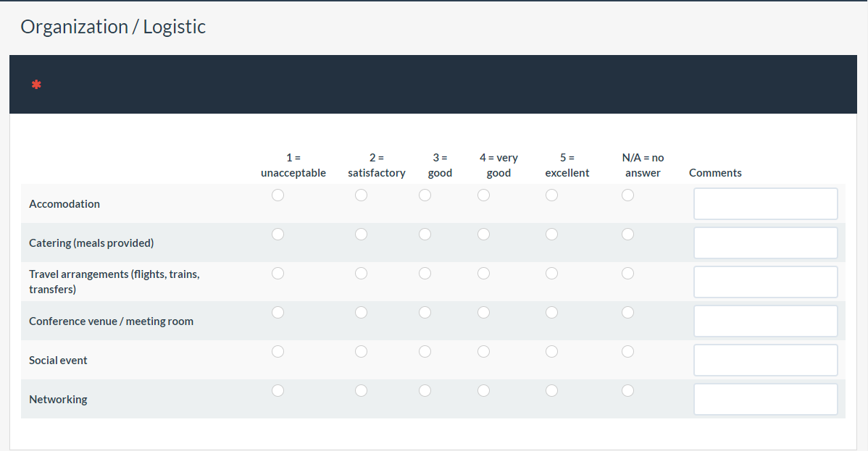Rate Catering as 3 = good

point(425,235)
